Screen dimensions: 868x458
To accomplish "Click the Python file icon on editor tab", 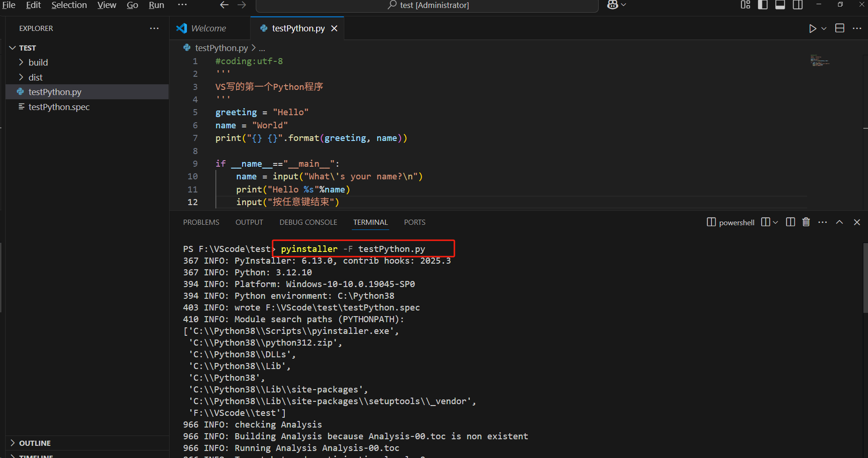I will click(263, 28).
